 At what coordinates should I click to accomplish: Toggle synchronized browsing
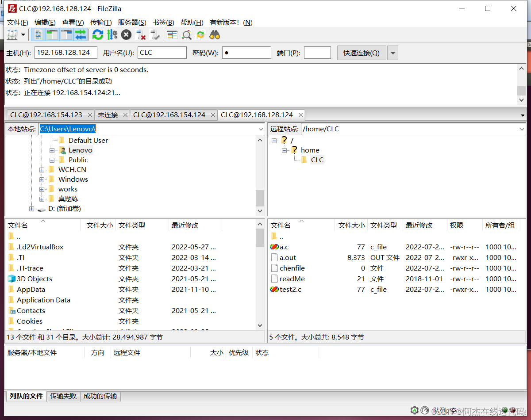pos(200,34)
